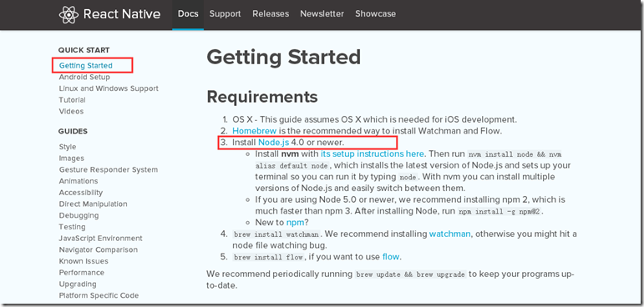
Task: Follow the flow link
Action: (x=391, y=257)
